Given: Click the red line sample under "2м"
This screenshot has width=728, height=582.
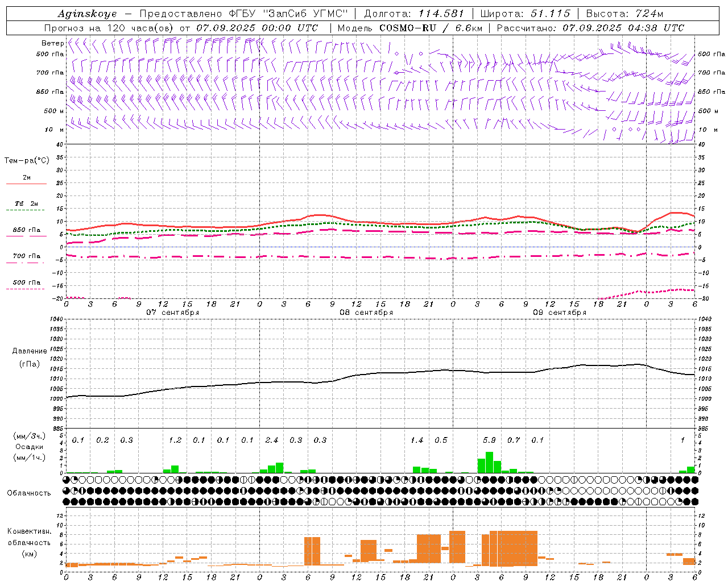Looking at the screenshot, I should click(x=26, y=184).
